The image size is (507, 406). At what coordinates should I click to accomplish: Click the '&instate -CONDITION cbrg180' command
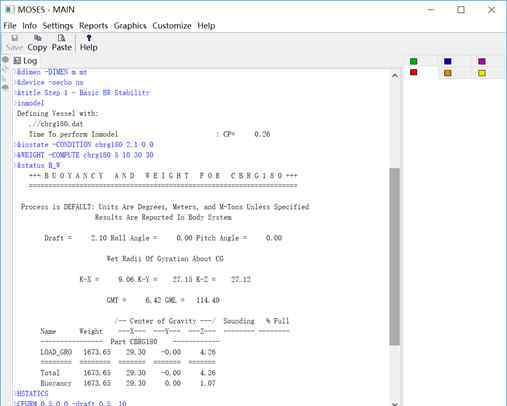85,145
